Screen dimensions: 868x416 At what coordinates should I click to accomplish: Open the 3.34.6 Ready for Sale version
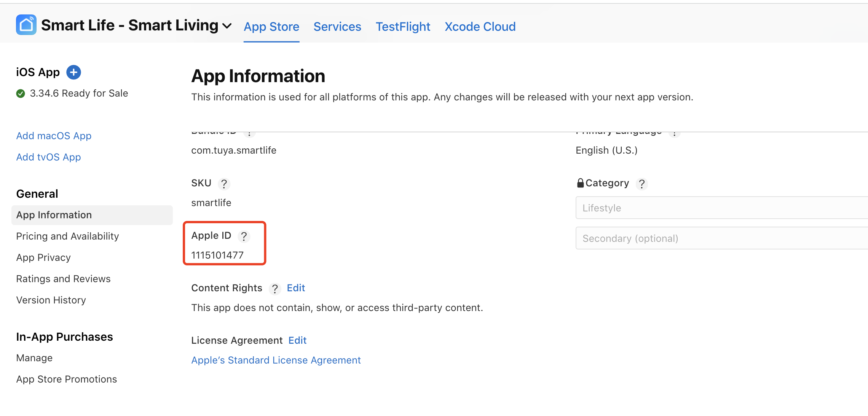pos(79,94)
